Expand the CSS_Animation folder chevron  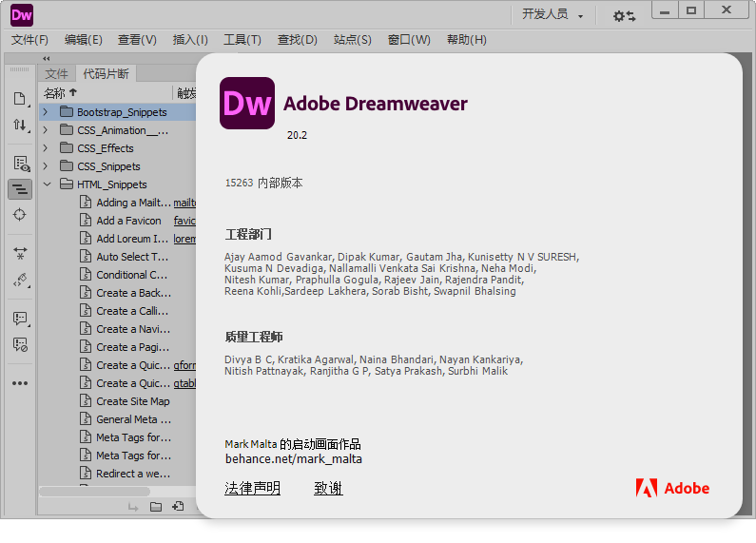46,130
